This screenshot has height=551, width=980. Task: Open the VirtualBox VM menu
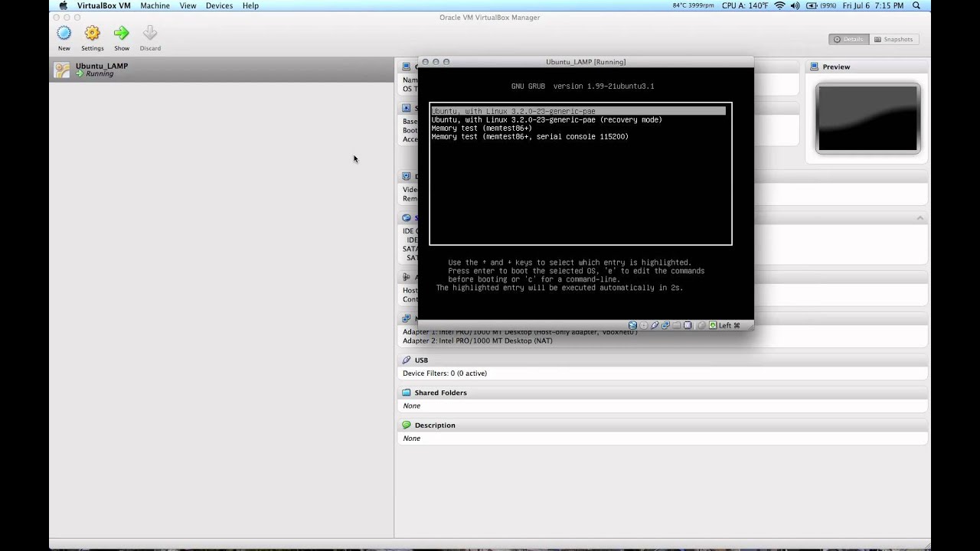pyautogui.click(x=103, y=5)
